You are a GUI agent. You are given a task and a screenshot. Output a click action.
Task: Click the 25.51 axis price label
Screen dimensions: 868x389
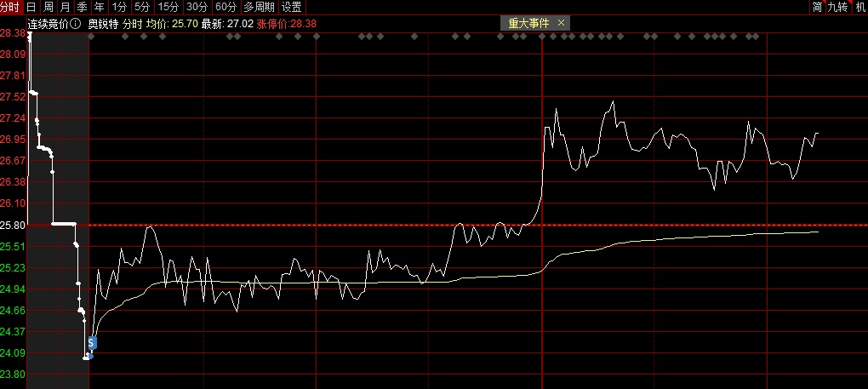13,246
